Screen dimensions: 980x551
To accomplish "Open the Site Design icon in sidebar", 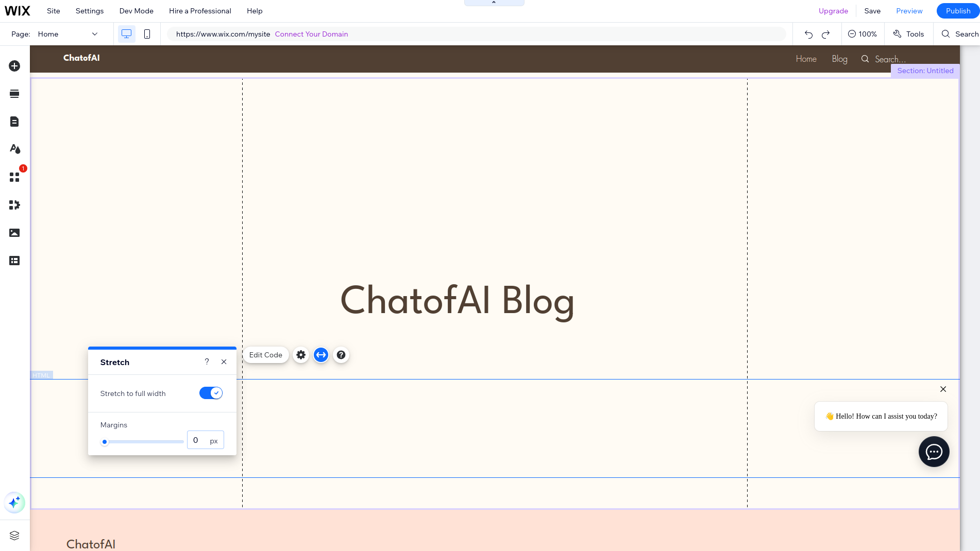I will (x=14, y=149).
